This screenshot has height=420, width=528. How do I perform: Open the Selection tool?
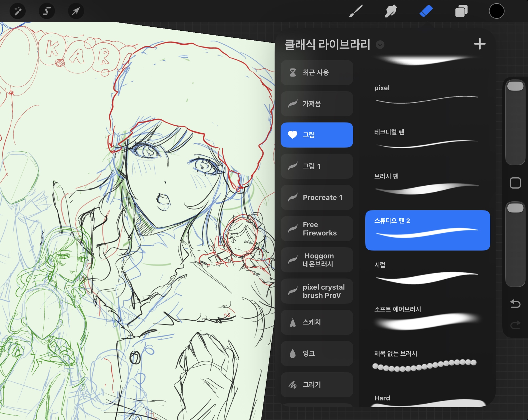47,11
